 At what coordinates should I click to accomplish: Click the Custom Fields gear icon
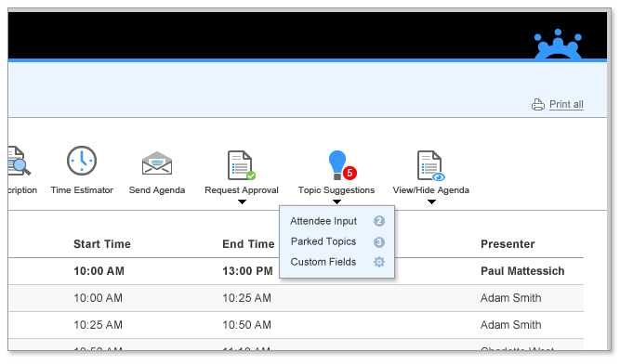(x=379, y=262)
